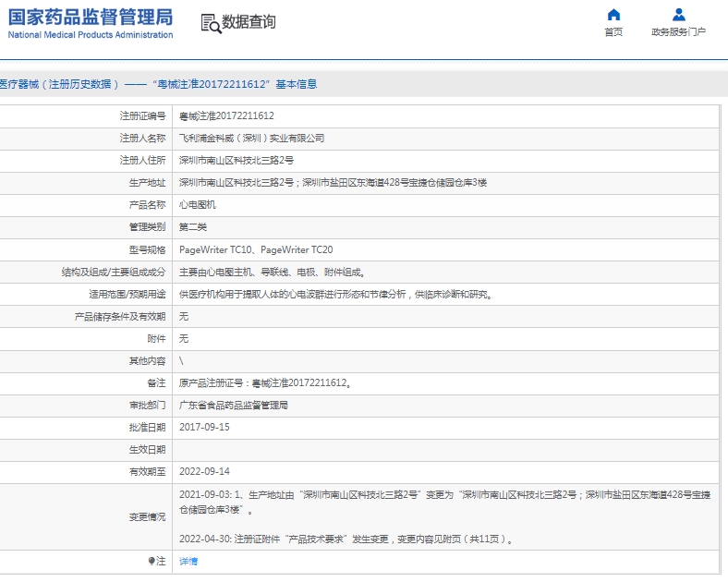Click the 数据查询 heading text

(x=249, y=22)
